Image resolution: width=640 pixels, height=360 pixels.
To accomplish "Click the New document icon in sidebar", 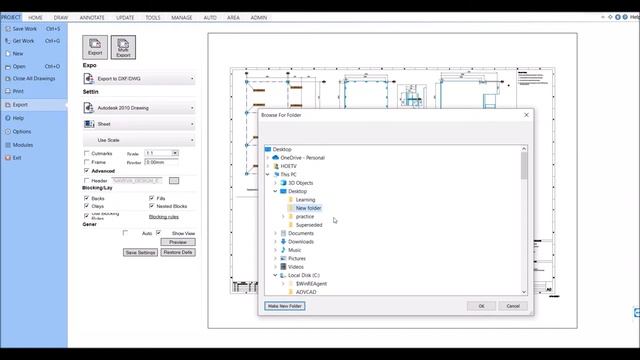I will (x=8, y=53).
